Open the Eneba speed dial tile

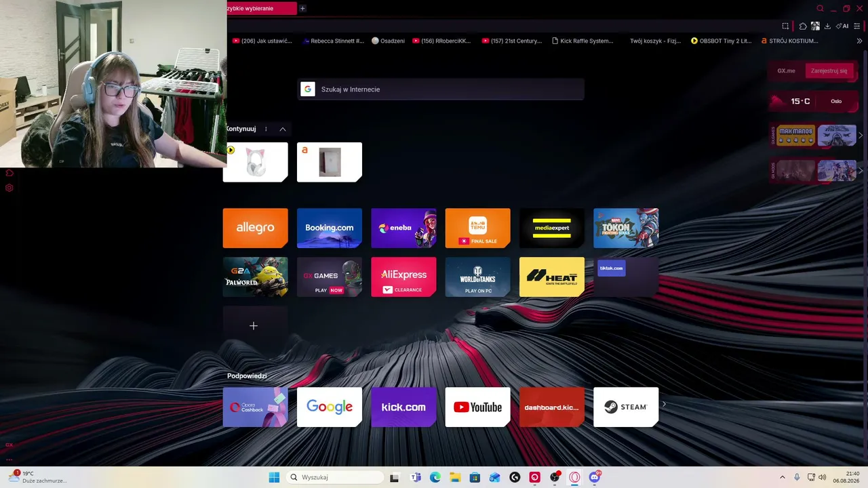coord(403,228)
